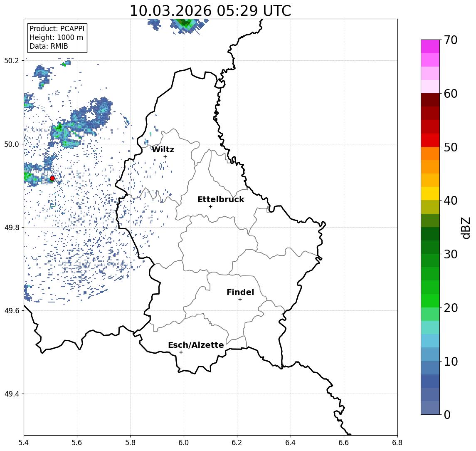Click the 70 colorbar tick label

(451, 40)
